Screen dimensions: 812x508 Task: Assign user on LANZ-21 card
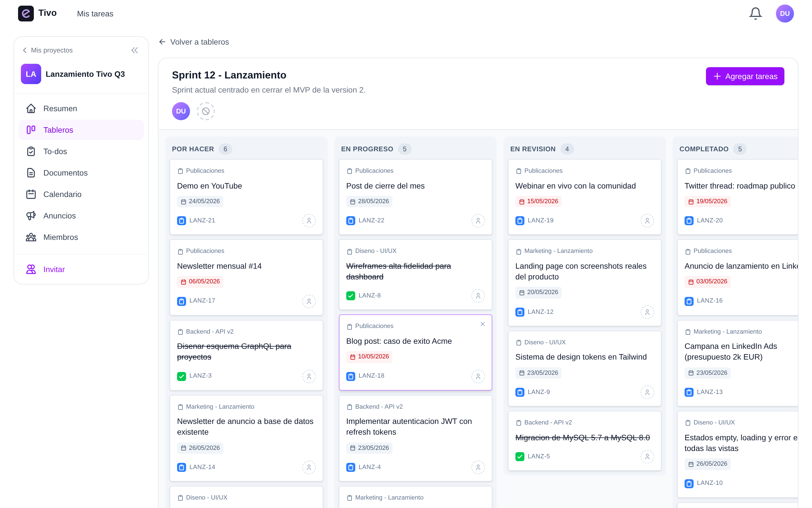[309, 221]
